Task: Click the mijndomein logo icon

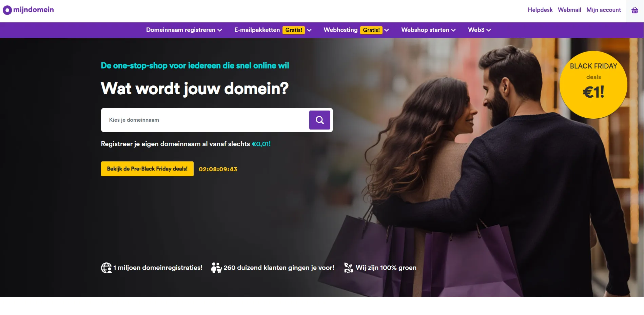Action: [x=7, y=10]
